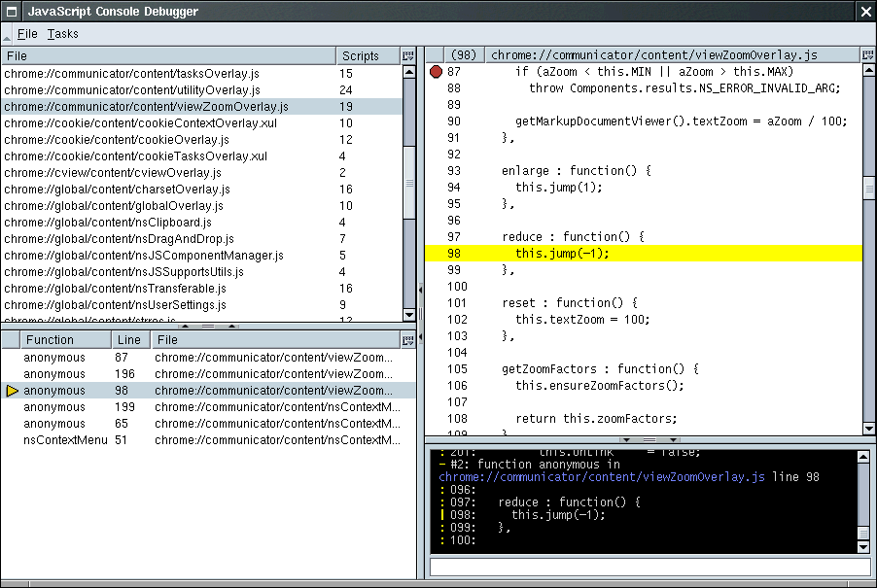Collapse the menu bar grippy

(x=7, y=34)
